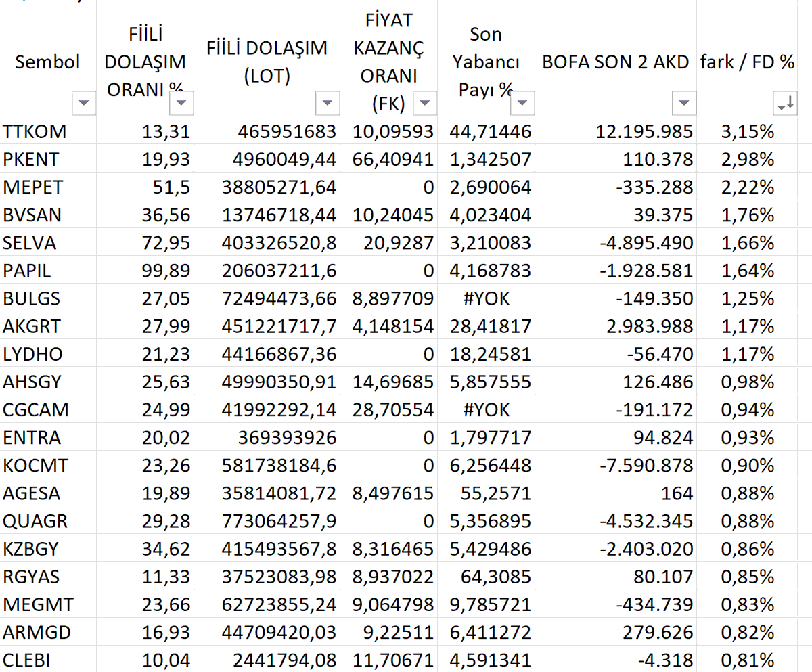Click the -4.895.490 BOFA value for SELVA
The height and width of the screenshot is (672, 812).
pyautogui.click(x=646, y=242)
